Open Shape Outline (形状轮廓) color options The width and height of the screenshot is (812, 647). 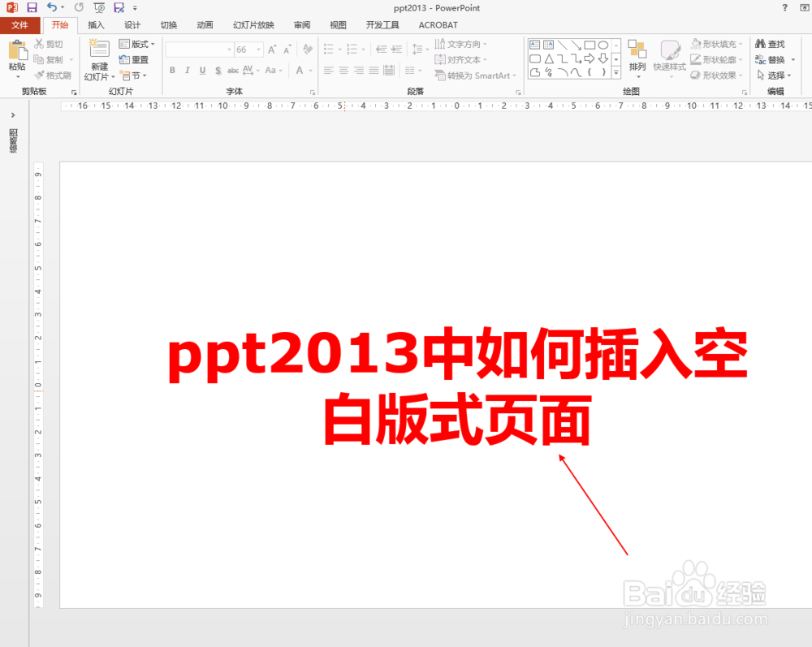[717, 59]
